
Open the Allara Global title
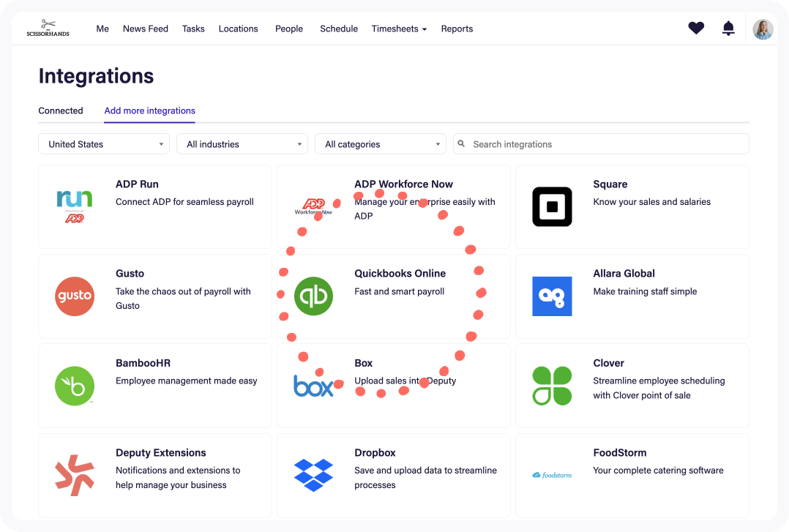[x=624, y=273]
